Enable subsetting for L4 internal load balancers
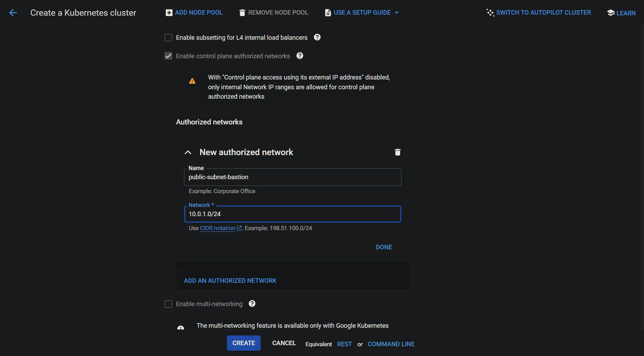Screen dimensions: 644x356 pyautogui.click(x=168, y=37)
